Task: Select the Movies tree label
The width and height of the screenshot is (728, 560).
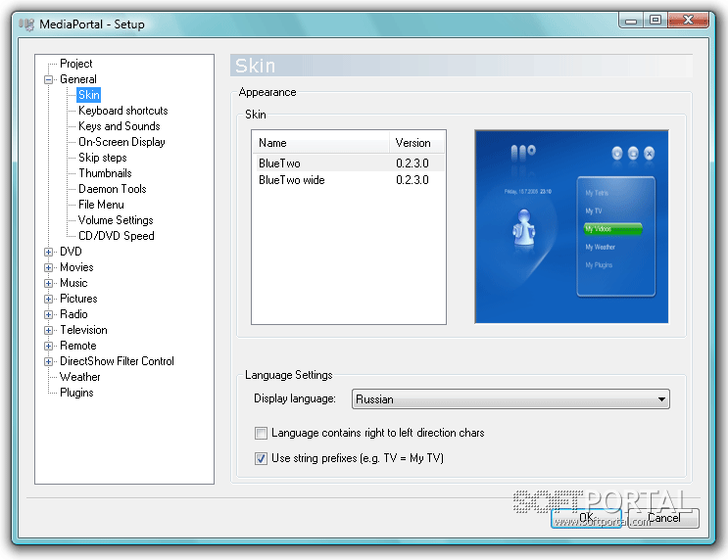Action: coord(76,267)
